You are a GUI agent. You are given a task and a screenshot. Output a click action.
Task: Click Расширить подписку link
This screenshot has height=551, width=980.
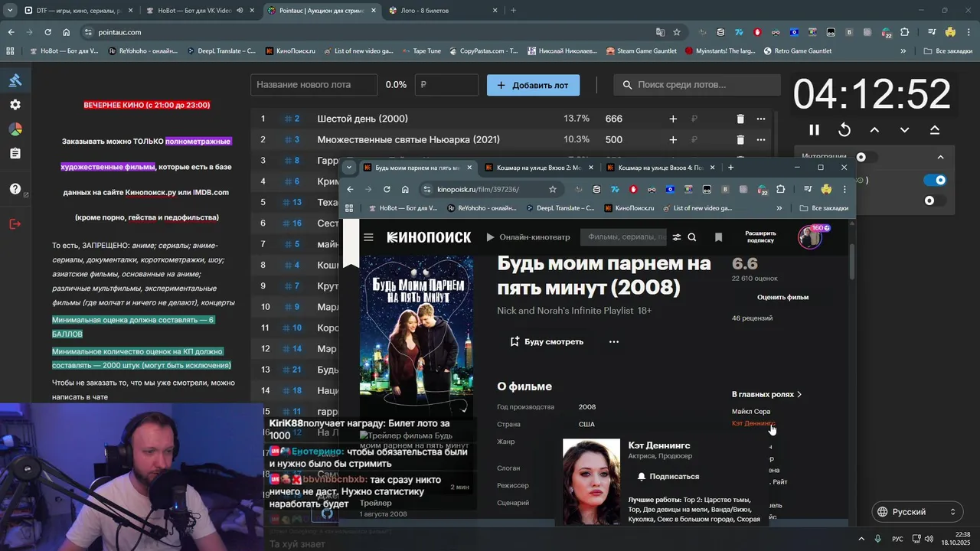click(760, 237)
